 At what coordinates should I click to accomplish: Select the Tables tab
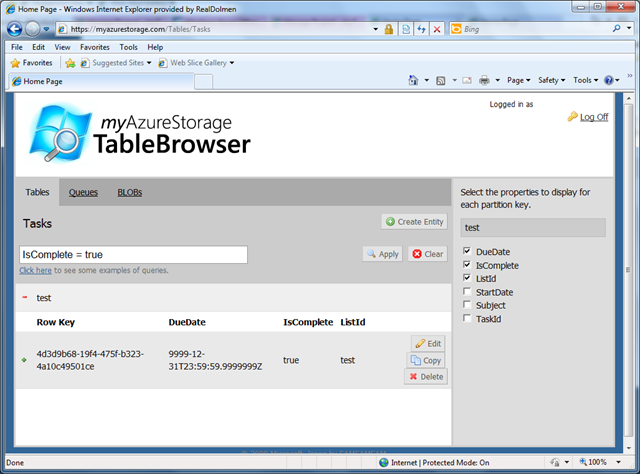[37, 192]
